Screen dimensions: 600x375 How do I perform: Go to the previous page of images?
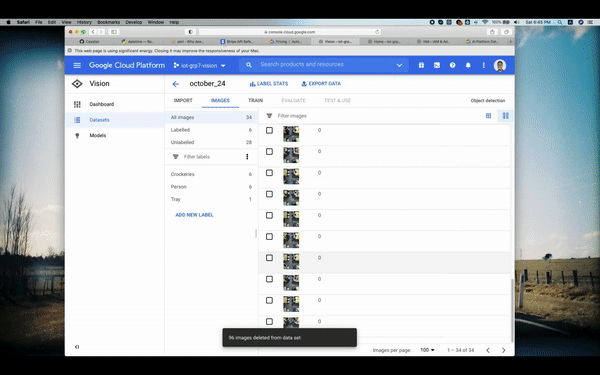488,350
